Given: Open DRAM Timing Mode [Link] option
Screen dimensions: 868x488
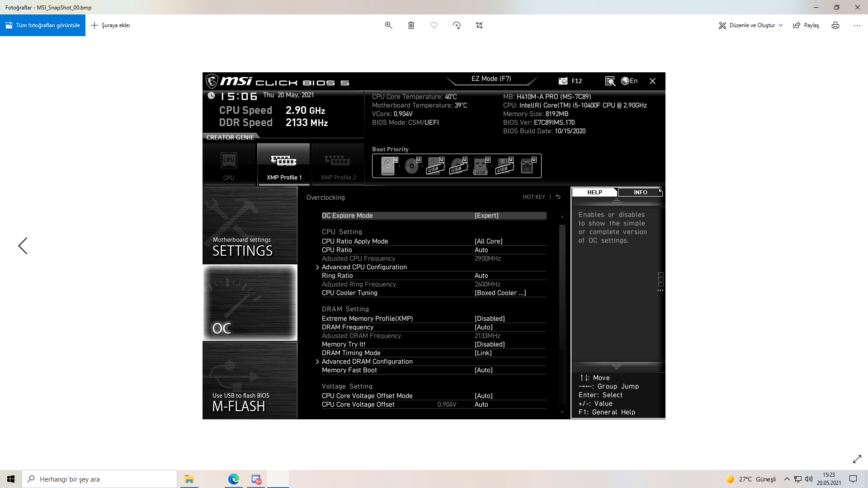Looking at the screenshot, I should (x=434, y=353).
